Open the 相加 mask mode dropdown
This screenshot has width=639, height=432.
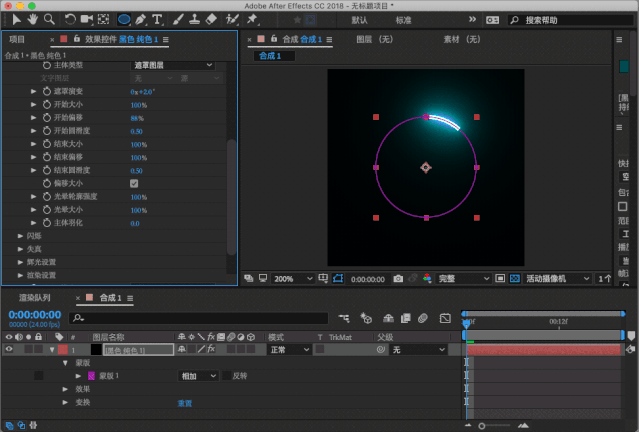[198, 376]
